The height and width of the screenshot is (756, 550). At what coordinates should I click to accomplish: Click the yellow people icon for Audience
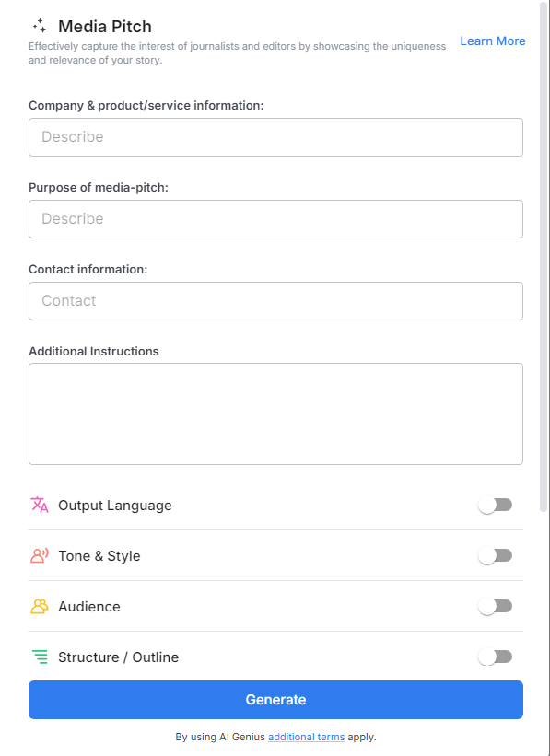point(38,606)
